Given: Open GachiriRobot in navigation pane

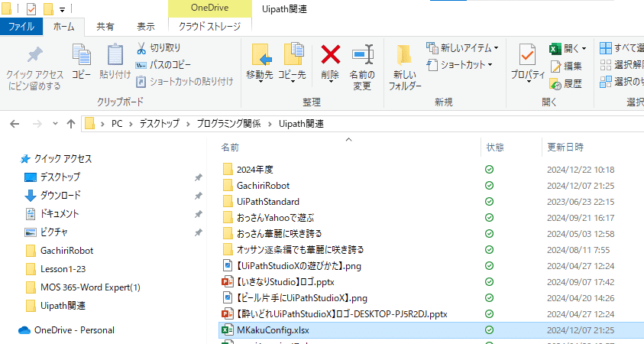Looking at the screenshot, I should click(60, 251).
